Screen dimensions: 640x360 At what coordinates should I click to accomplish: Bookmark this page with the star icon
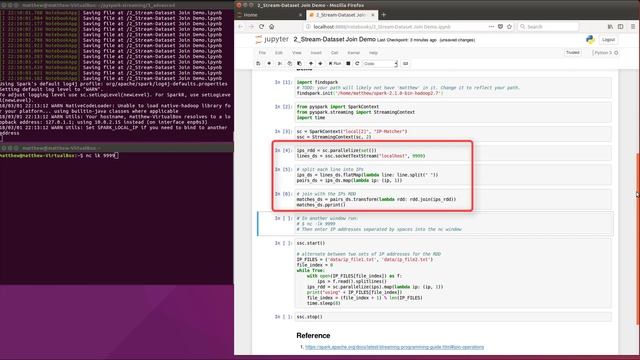[509, 27]
